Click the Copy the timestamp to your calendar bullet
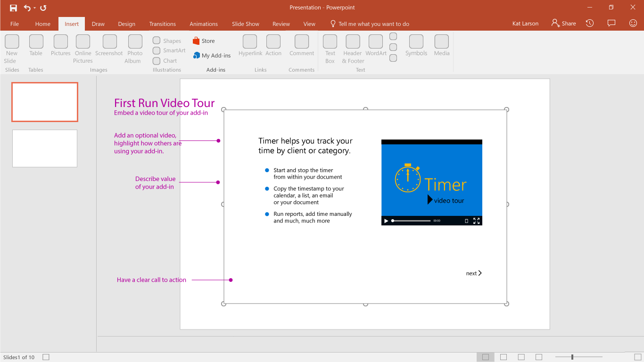 pyautogui.click(x=309, y=196)
